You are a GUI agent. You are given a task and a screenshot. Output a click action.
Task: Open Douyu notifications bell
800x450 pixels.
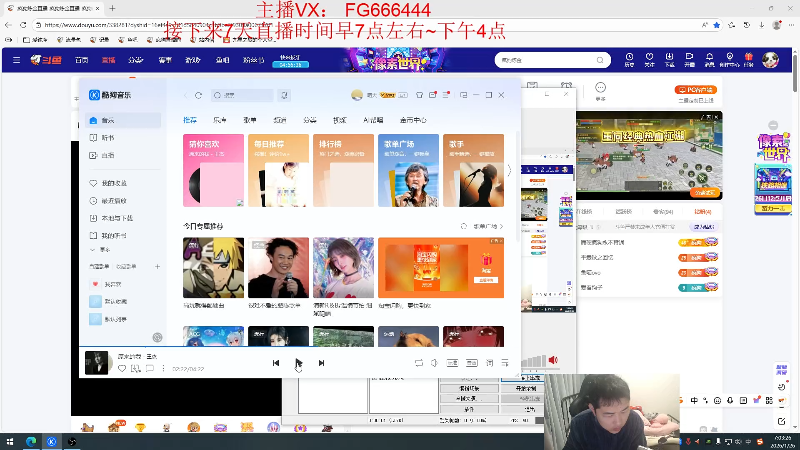pos(709,60)
